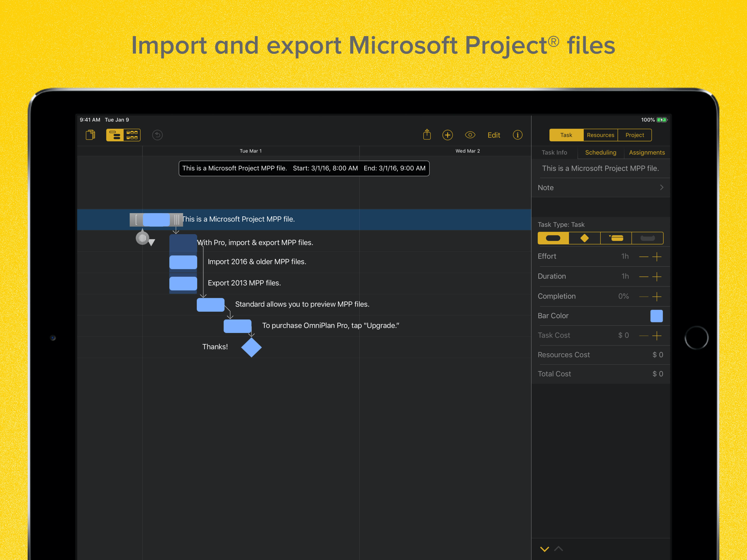Tap the add task plus icon

point(447,135)
